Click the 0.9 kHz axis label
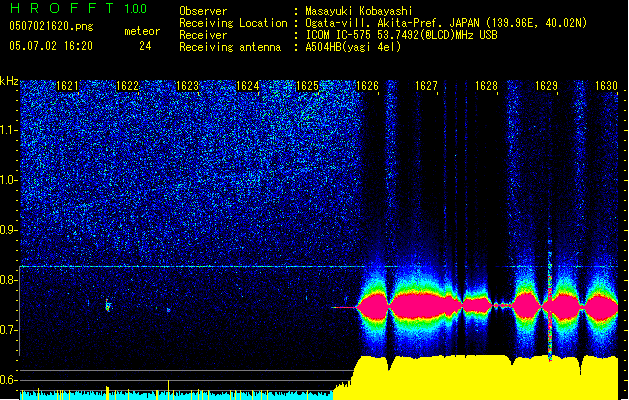 click(x=9, y=230)
